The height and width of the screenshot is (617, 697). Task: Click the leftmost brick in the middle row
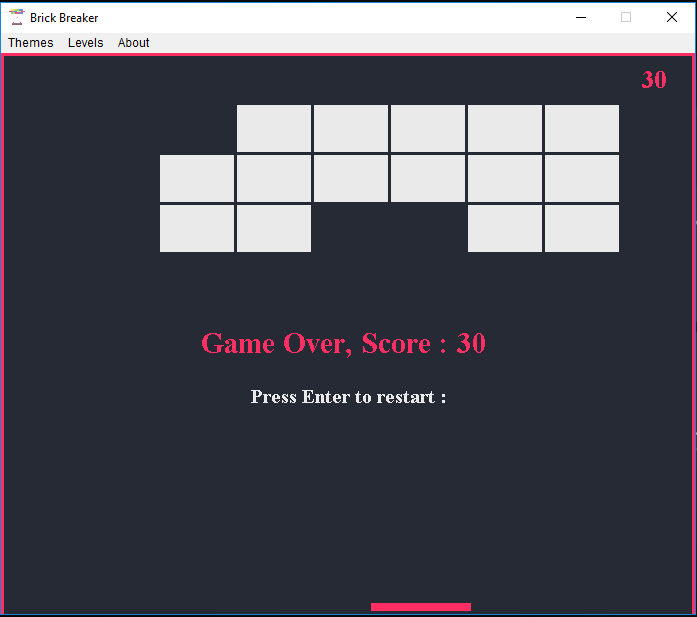click(x=197, y=178)
